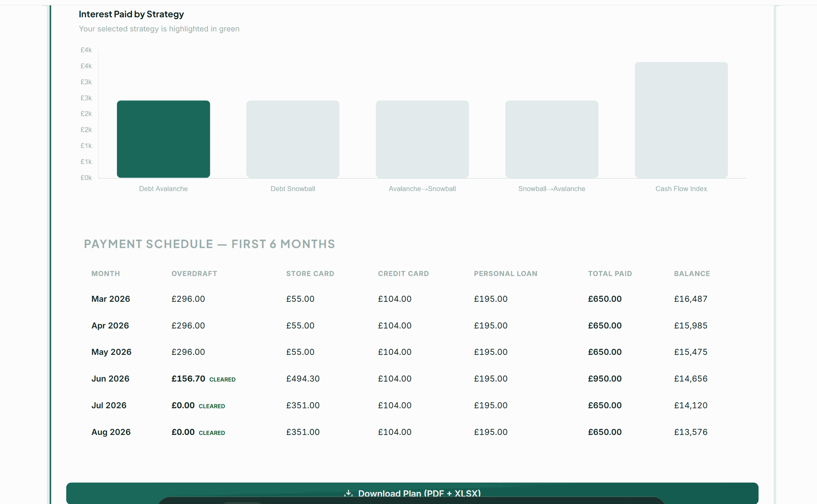Toggle the Aug 2026 CLEARED indicator
The image size is (817, 504).
[x=212, y=433]
